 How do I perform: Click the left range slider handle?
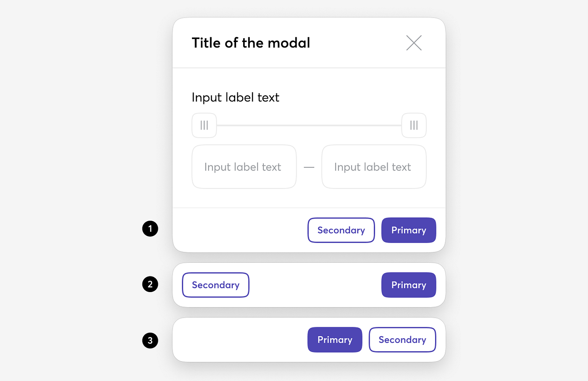pyautogui.click(x=204, y=125)
